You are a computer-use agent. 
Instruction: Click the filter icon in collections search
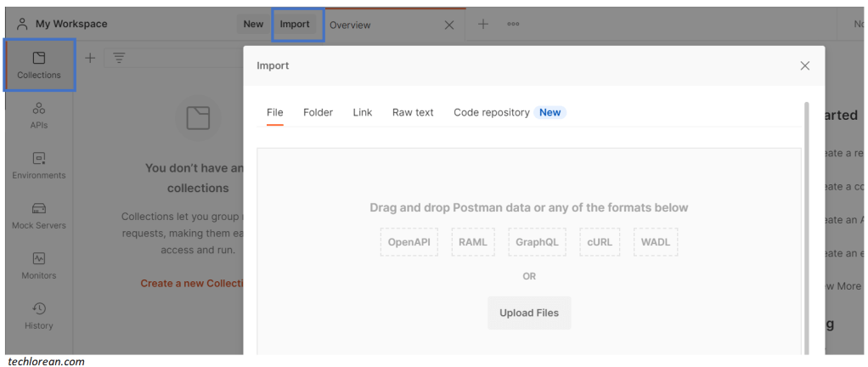tap(119, 58)
